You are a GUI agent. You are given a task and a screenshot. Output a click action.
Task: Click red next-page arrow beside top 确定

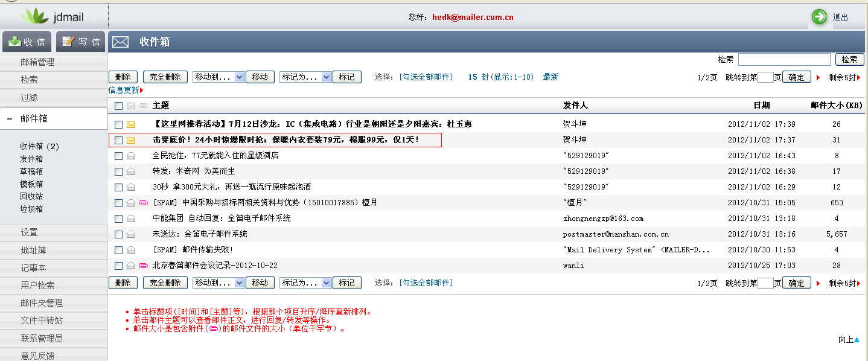[x=819, y=77]
